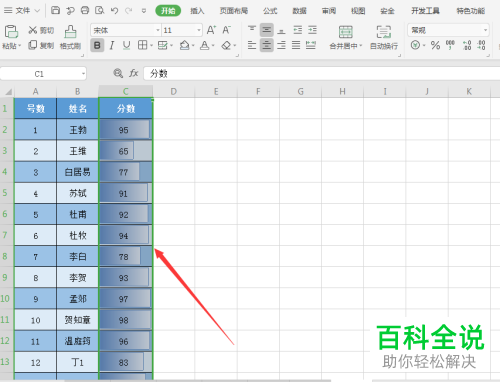Image resolution: width=500 pixels, height=382 pixels.
Task: Switch to the 插入 tab
Action: pos(197,11)
